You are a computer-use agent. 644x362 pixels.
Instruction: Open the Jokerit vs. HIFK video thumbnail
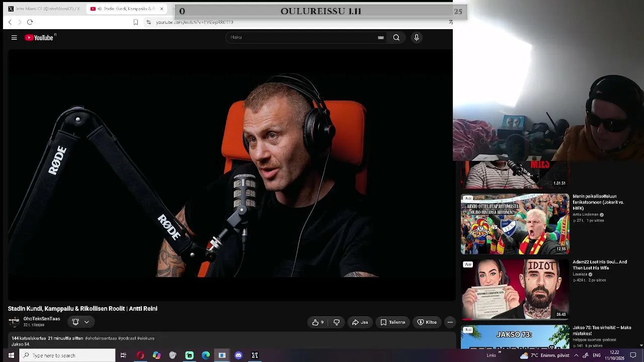515,224
